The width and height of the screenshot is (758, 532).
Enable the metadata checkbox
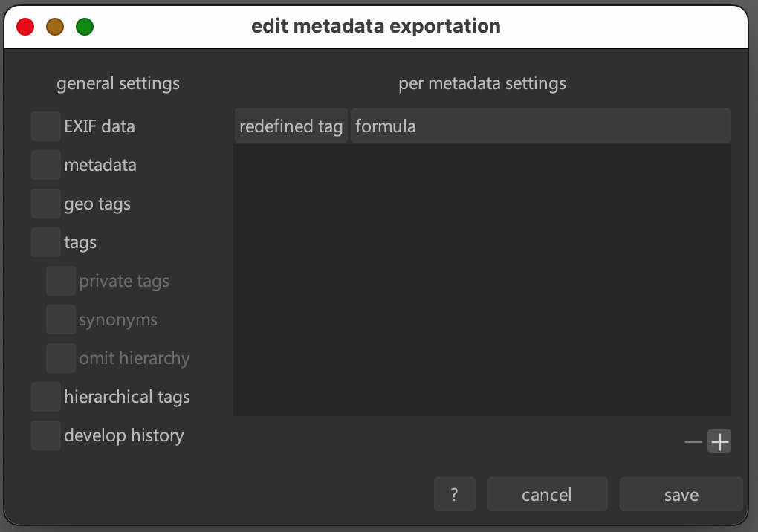click(x=45, y=165)
